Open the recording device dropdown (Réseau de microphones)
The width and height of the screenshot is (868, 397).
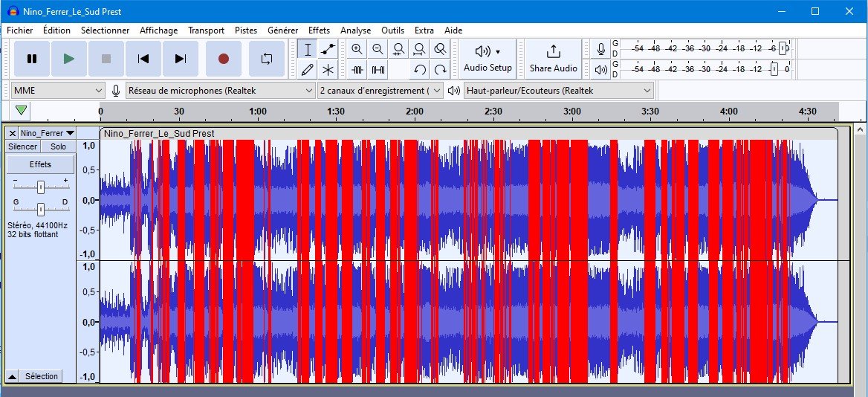220,90
